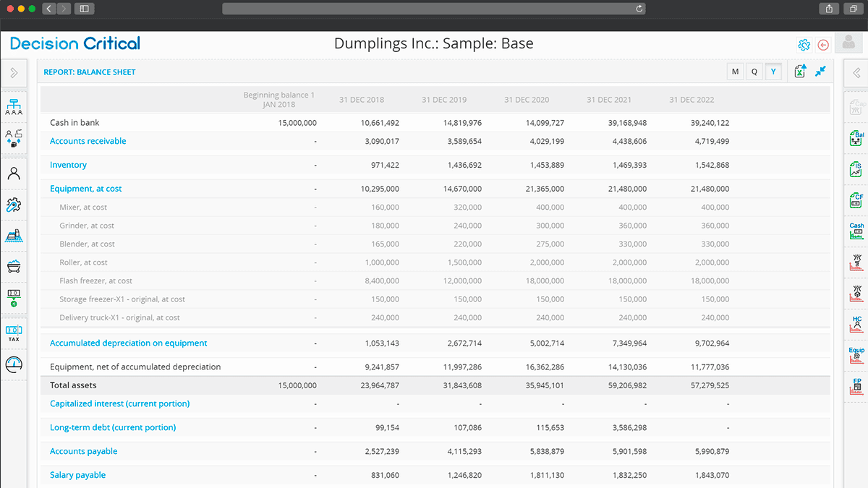
Task: Open the application settings gear
Action: click(x=804, y=44)
